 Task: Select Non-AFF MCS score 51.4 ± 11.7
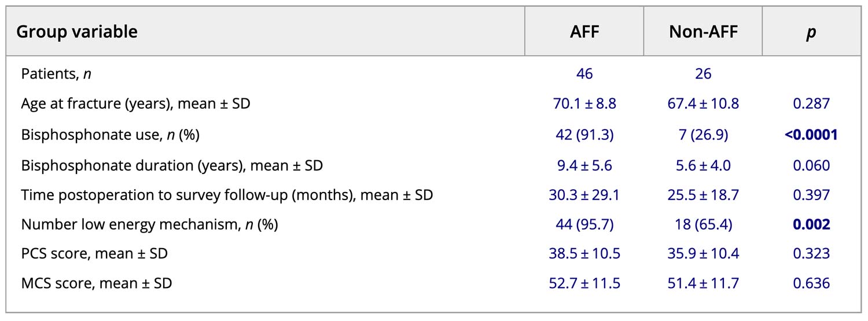tap(703, 283)
